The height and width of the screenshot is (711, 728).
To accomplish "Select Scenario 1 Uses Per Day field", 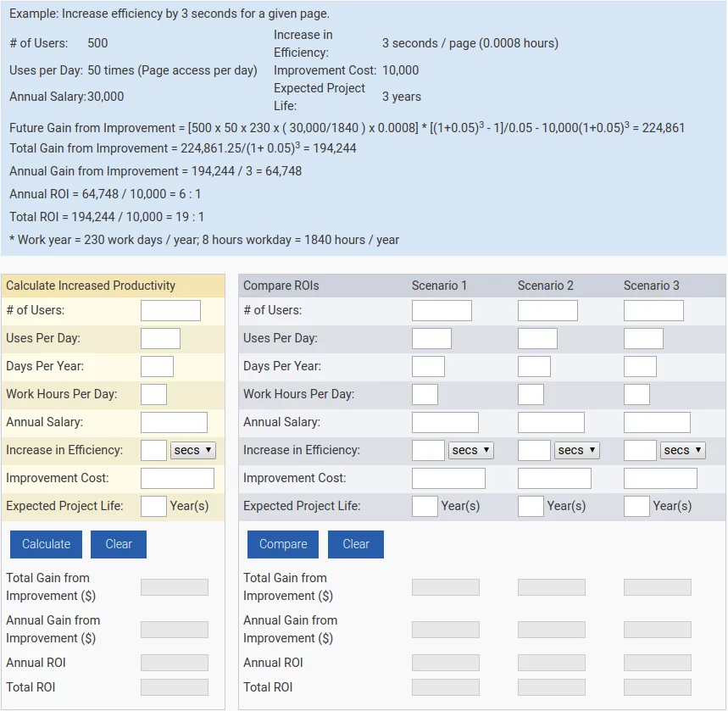I will (431, 338).
